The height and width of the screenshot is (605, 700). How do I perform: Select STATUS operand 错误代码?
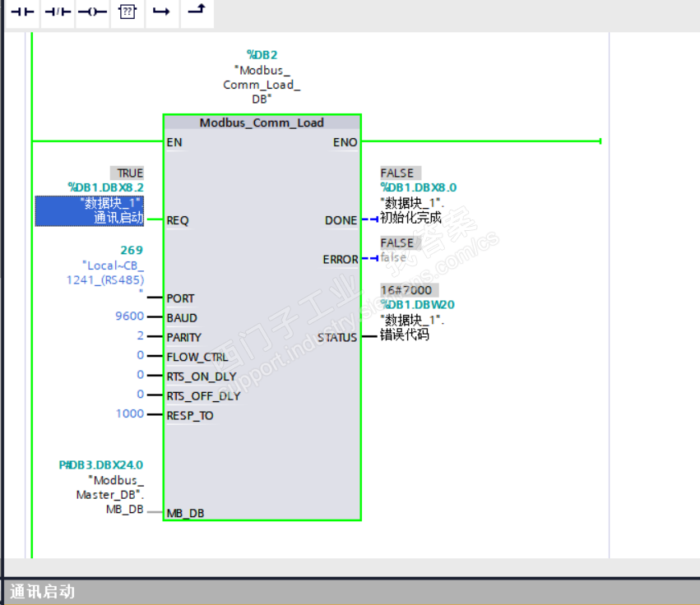[x=411, y=327]
